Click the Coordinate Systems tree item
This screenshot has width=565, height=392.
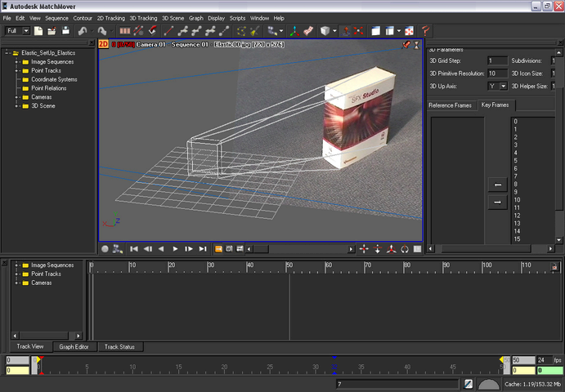click(54, 79)
